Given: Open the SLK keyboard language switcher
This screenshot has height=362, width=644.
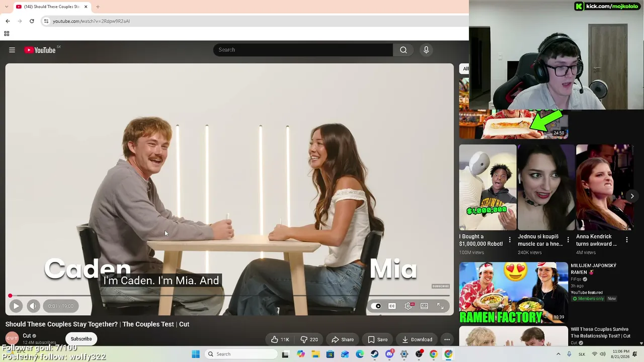Looking at the screenshot, I should [582, 354].
